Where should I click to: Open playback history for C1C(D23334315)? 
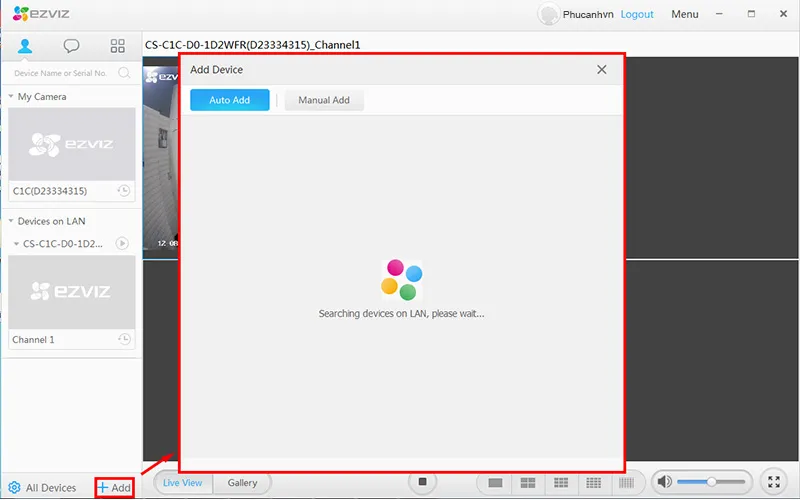tap(123, 191)
